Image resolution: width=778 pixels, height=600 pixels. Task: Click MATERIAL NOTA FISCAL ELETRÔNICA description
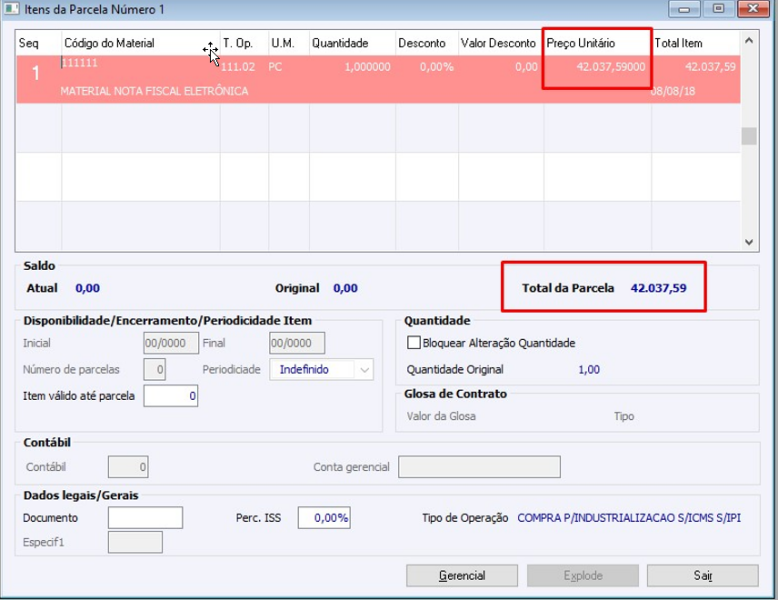pyautogui.click(x=154, y=91)
